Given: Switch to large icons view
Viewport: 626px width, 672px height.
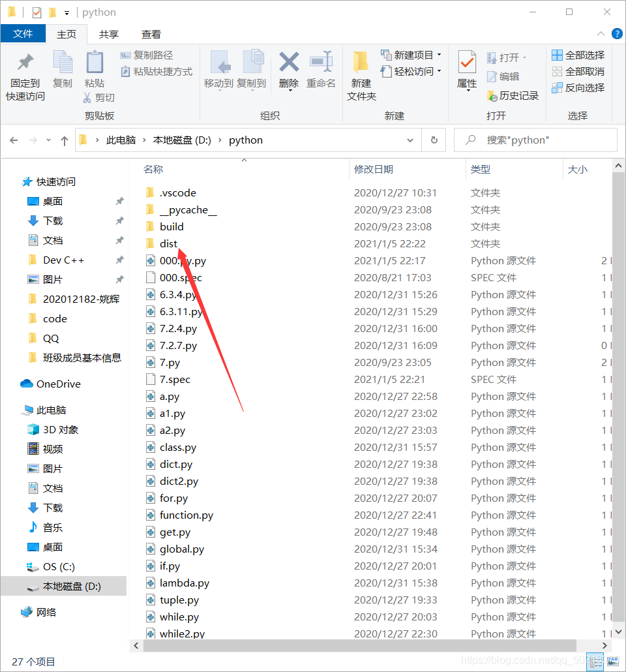Looking at the screenshot, I should pos(613,662).
